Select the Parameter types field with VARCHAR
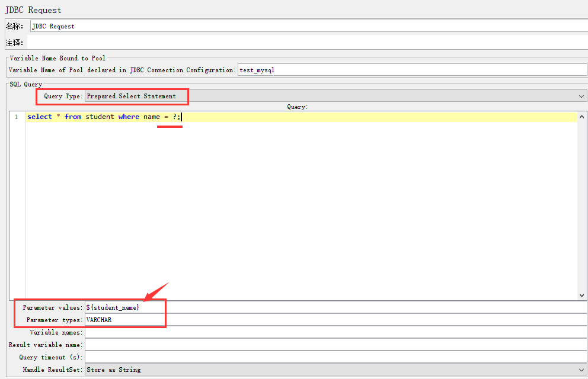588x379 pixels. (x=335, y=320)
